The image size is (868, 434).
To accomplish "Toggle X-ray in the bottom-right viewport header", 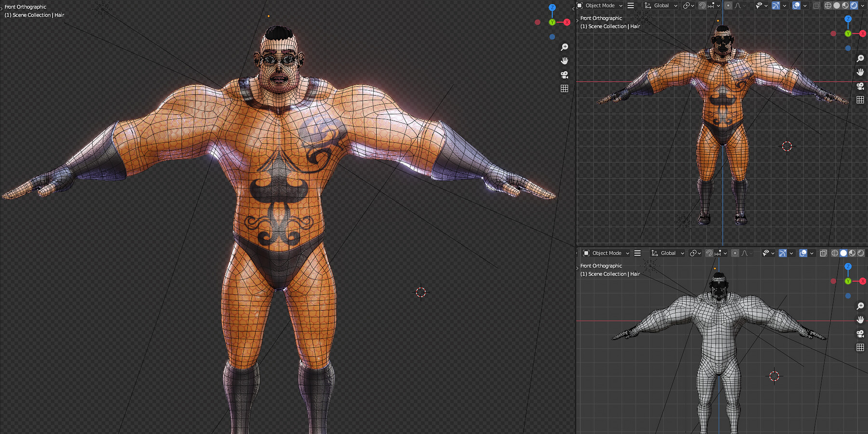I will tap(823, 253).
